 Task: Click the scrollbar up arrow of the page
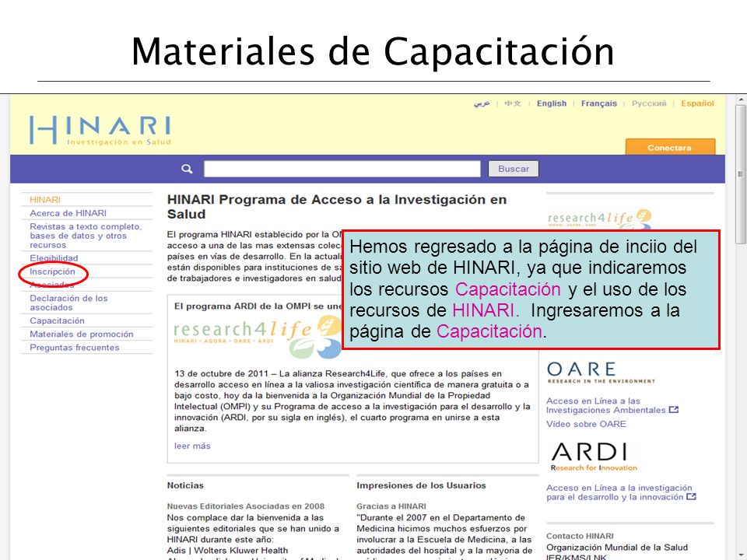pyautogui.click(x=741, y=100)
